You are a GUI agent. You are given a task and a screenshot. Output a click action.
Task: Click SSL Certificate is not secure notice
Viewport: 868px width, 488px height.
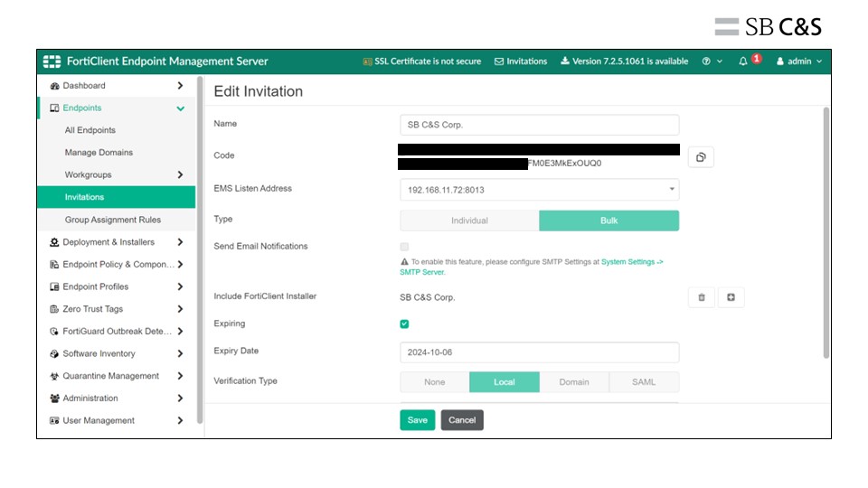pyautogui.click(x=428, y=61)
